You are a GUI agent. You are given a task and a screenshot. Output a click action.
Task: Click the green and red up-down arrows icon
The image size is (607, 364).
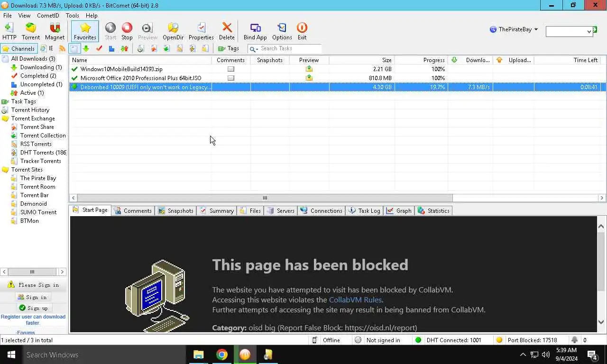124,48
